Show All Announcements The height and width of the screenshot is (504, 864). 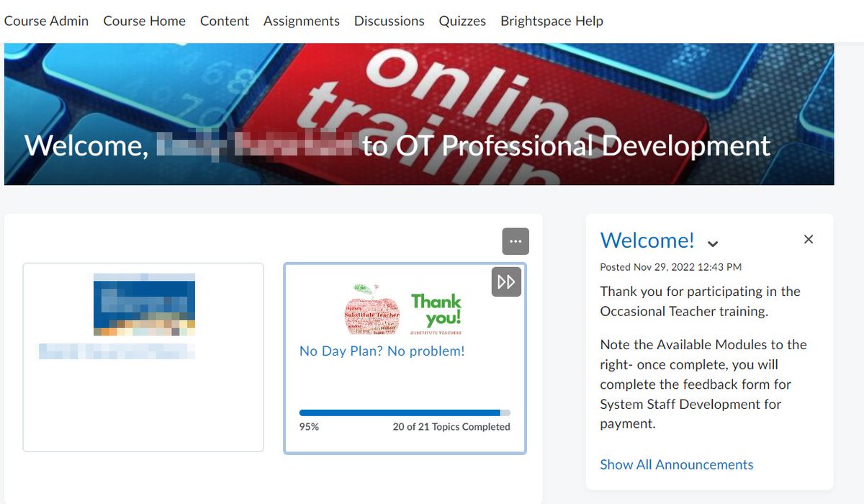(676, 464)
